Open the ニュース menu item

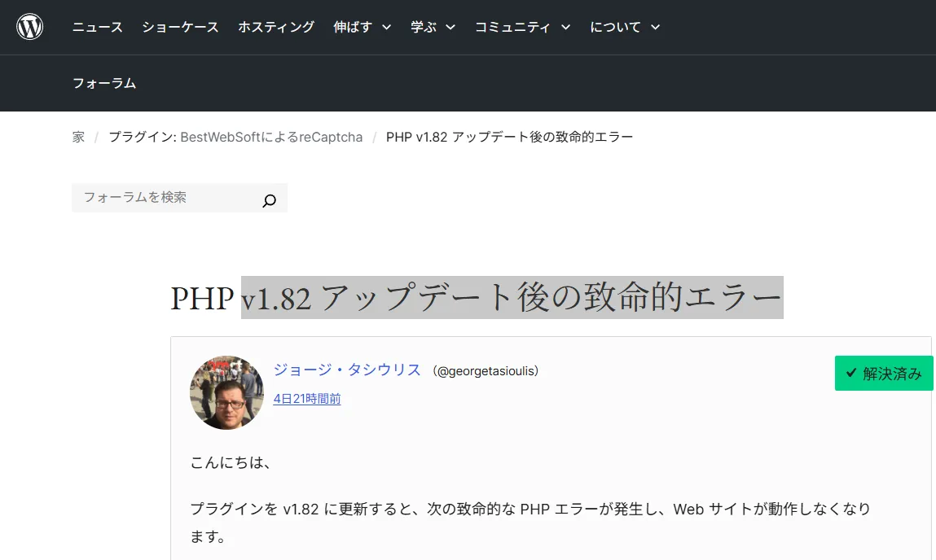(x=97, y=27)
